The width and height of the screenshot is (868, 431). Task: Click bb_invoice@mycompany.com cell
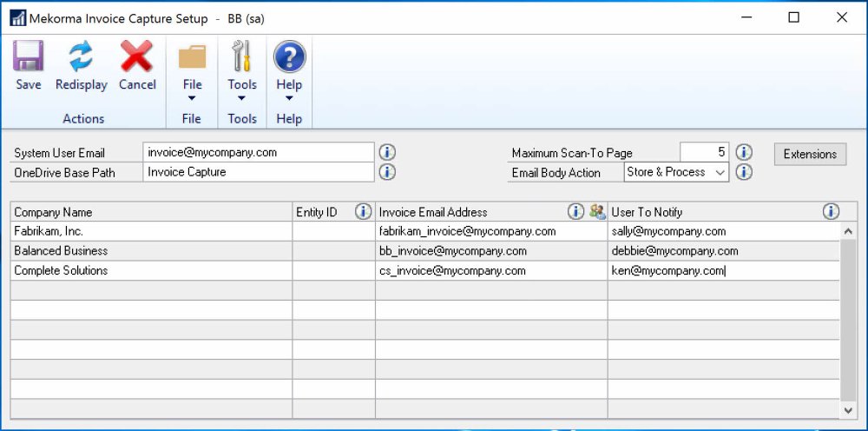491,251
